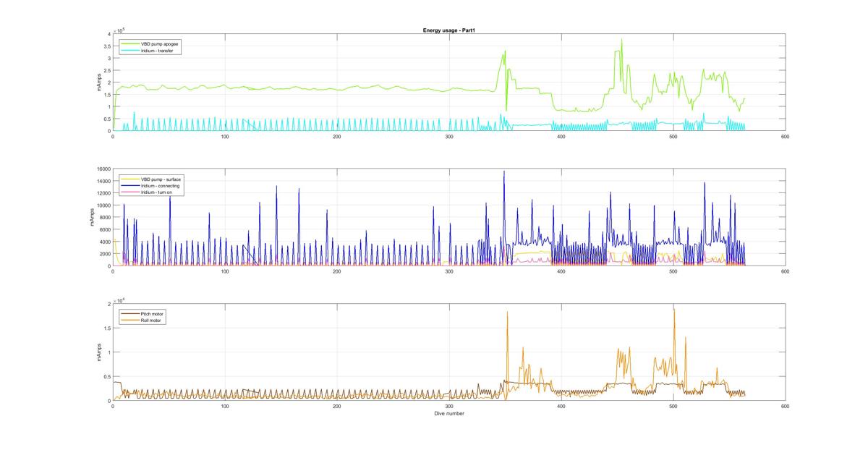Click the green line sample beside VBD pump apogee
868x450 pixels.
point(130,44)
